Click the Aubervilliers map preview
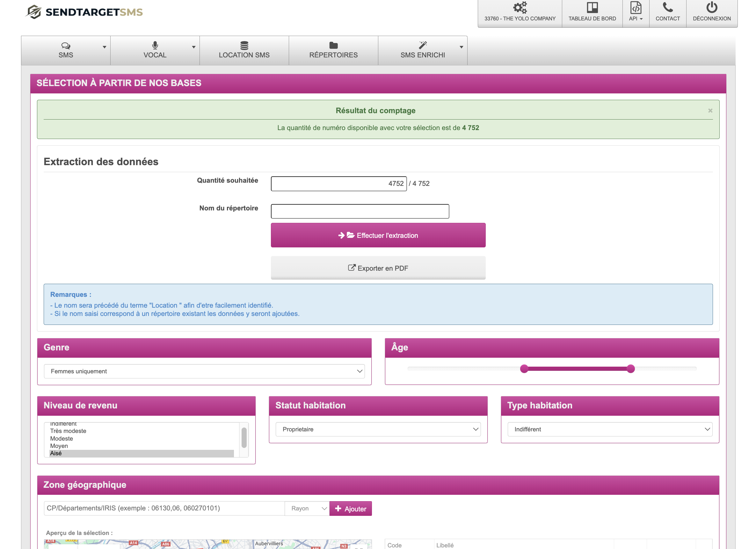Viewport: 756px width, 549px height. (208, 544)
